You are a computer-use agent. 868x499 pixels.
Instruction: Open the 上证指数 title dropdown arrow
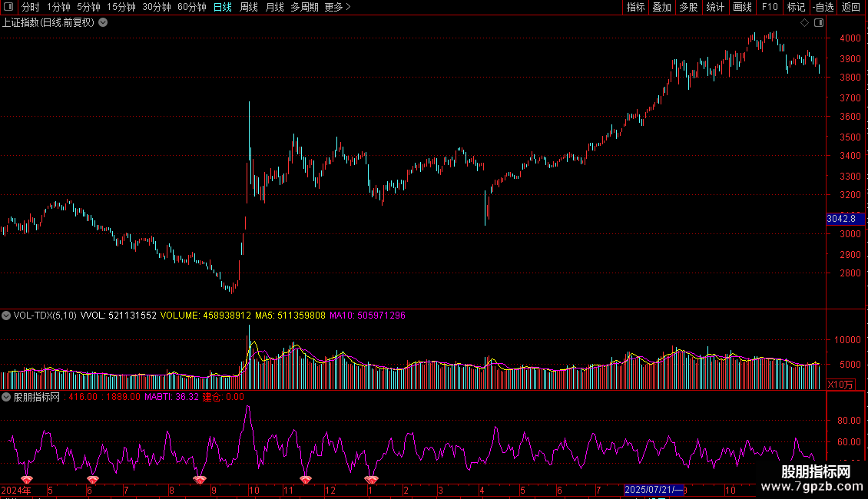point(103,23)
